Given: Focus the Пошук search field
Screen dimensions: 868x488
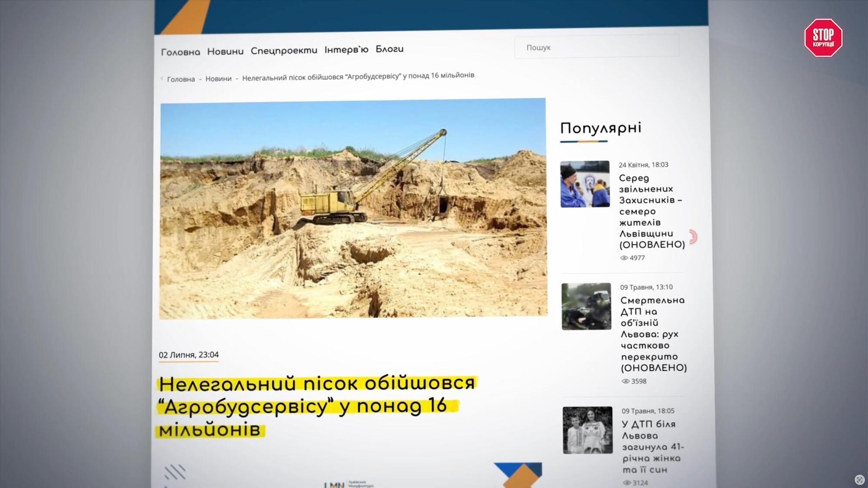Looking at the screenshot, I should 597,47.
